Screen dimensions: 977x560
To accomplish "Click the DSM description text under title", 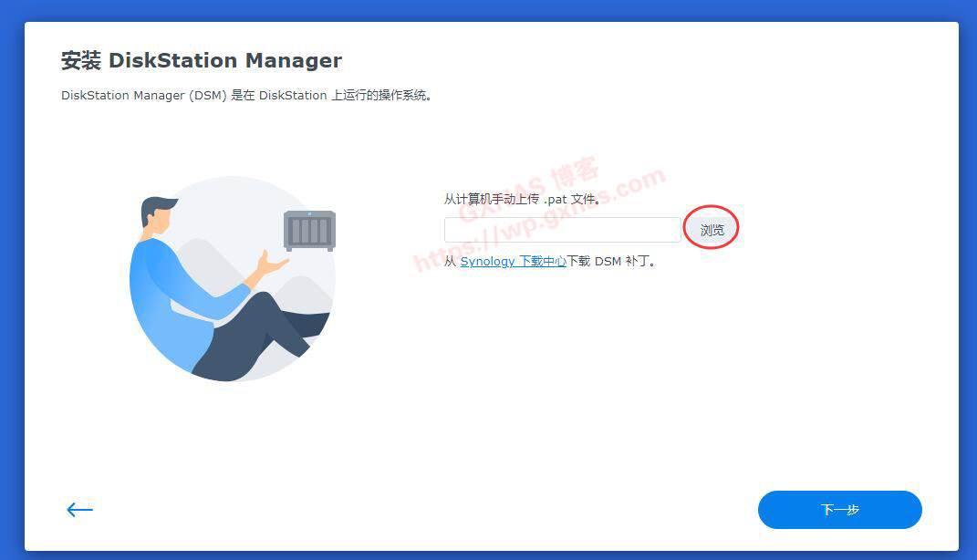I will click(246, 95).
